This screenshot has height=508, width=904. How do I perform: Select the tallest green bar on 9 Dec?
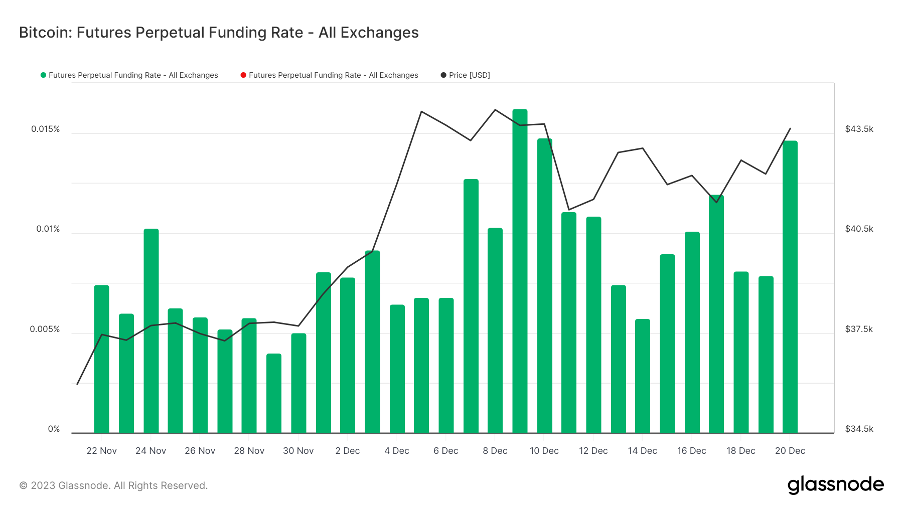tap(520, 270)
